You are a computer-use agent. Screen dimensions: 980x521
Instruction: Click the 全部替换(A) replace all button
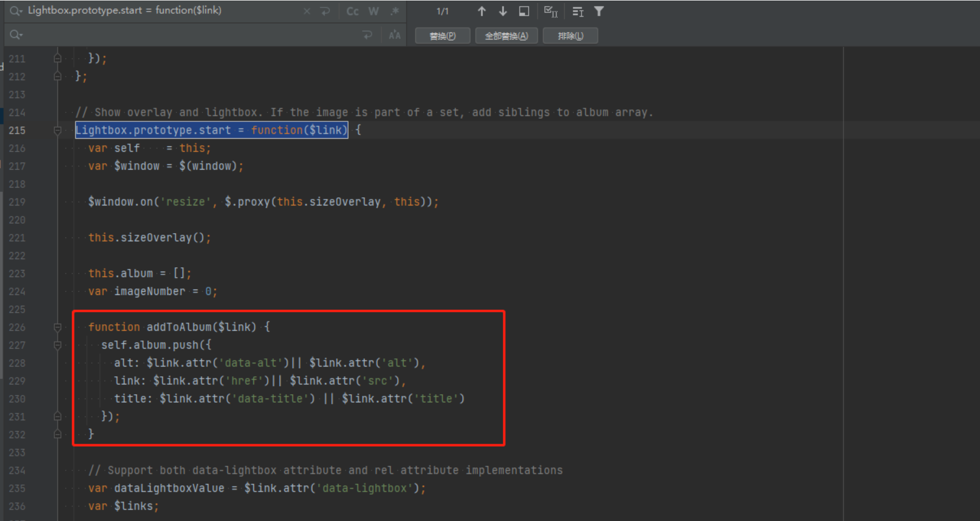[x=506, y=36]
